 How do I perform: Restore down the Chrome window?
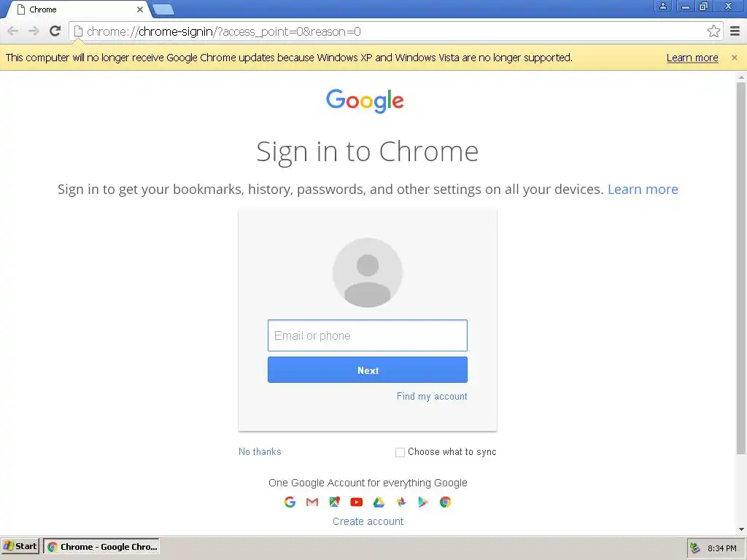click(704, 6)
